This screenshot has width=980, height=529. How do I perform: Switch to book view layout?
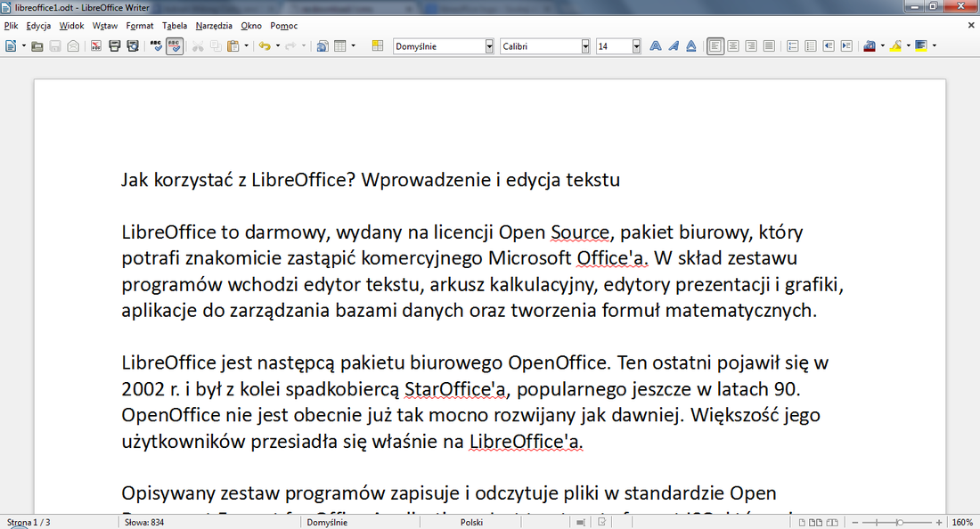tap(832, 522)
